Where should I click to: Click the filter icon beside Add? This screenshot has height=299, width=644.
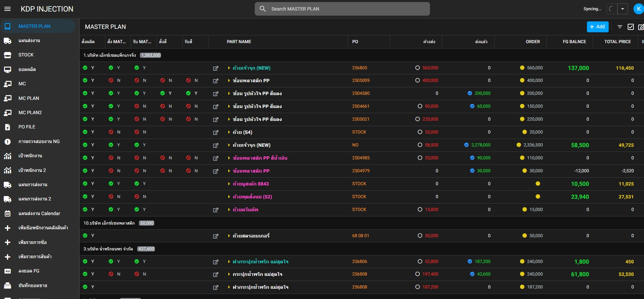pyautogui.click(x=620, y=27)
